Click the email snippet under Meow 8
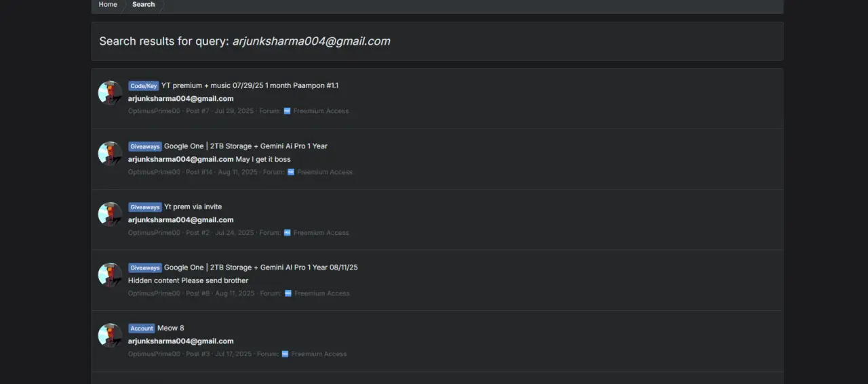 point(181,341)
